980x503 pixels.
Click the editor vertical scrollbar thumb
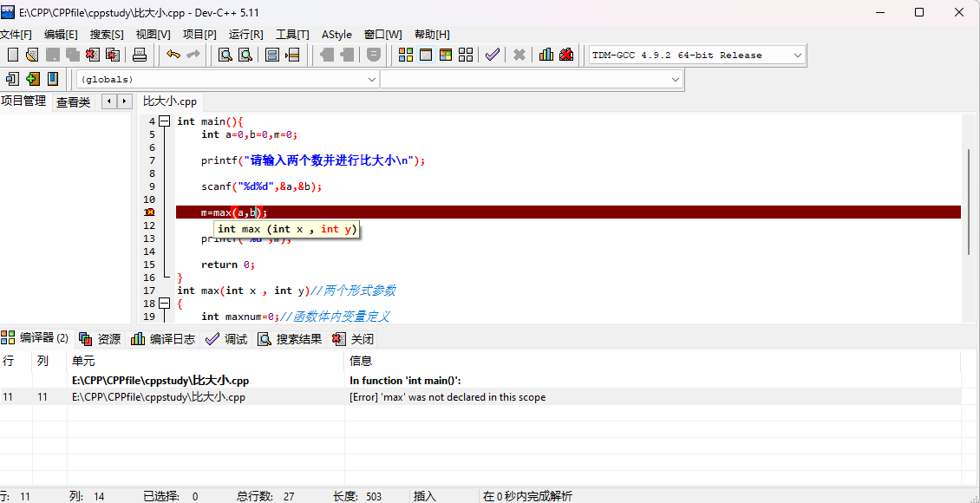tap(969, 201)
